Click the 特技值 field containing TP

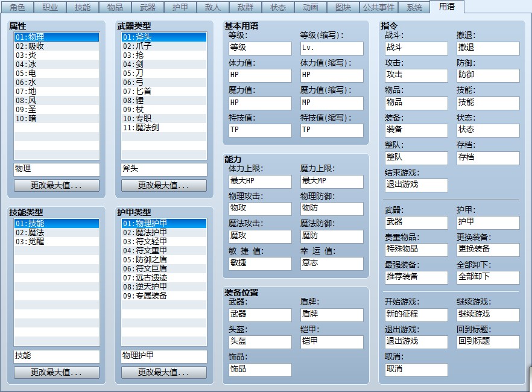260,130
